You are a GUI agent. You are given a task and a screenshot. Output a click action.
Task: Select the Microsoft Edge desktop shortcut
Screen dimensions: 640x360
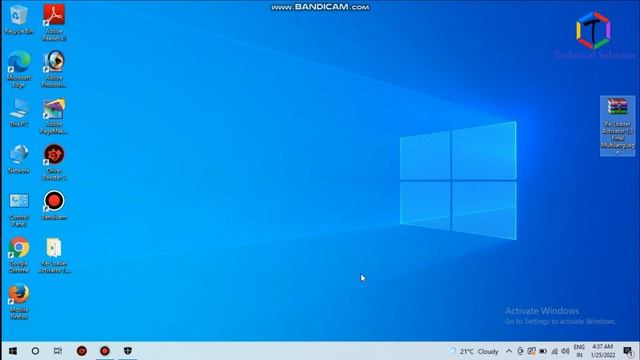click(18, 69)
